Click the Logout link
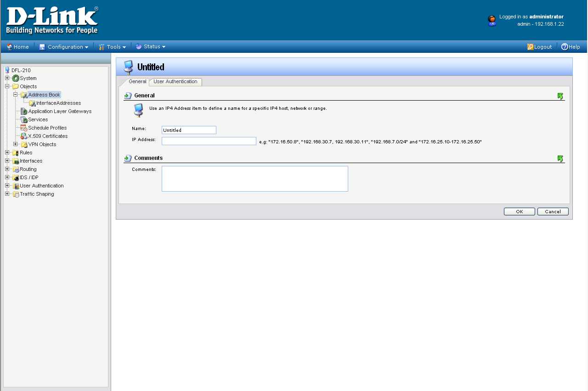Image resolution: width=588 pixels, height=391 pixels. 543,47
